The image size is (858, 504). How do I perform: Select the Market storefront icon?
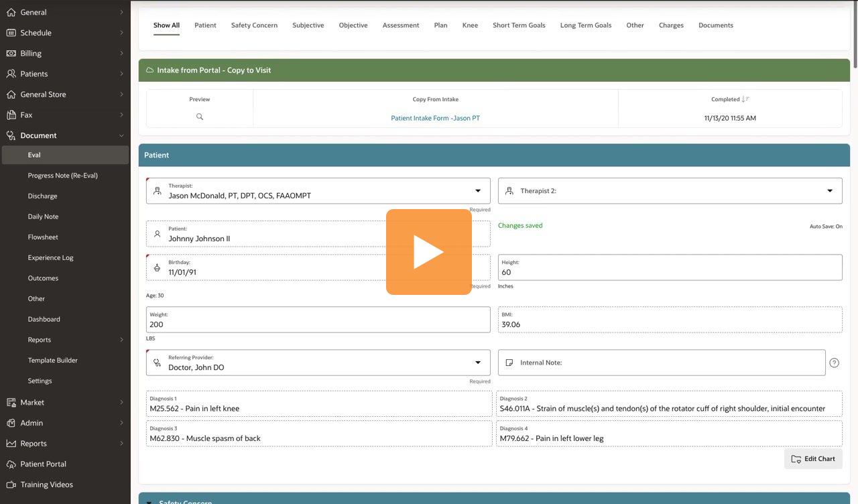9,401
